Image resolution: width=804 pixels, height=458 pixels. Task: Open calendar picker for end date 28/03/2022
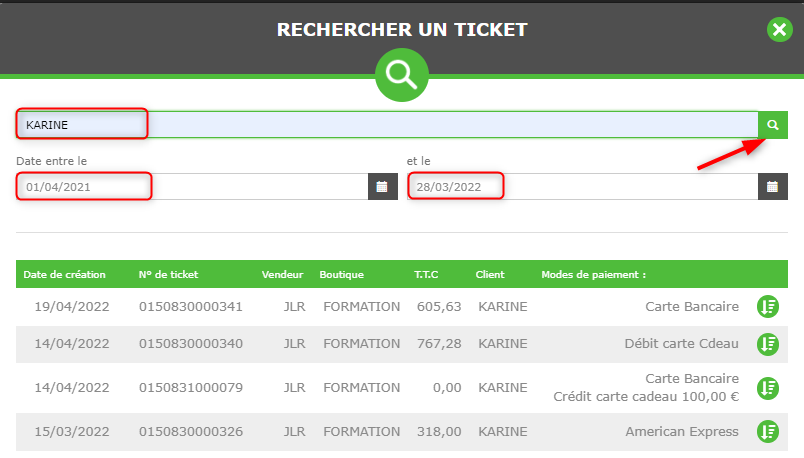click(773, 187)
